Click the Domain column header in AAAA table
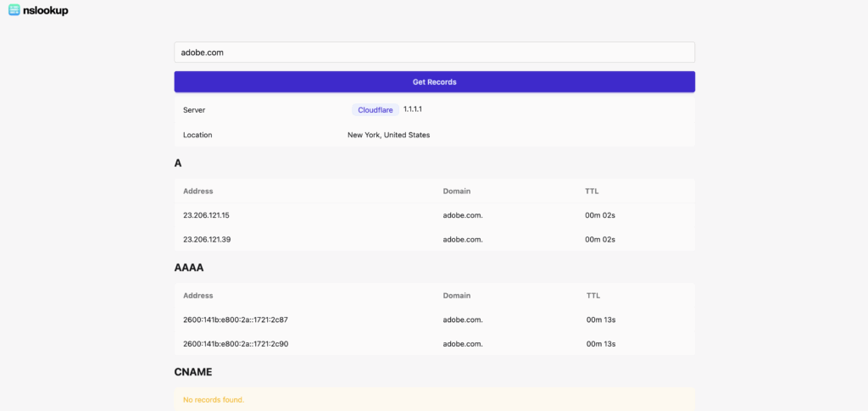Viewport: 868px width, 411px height. 457,296
